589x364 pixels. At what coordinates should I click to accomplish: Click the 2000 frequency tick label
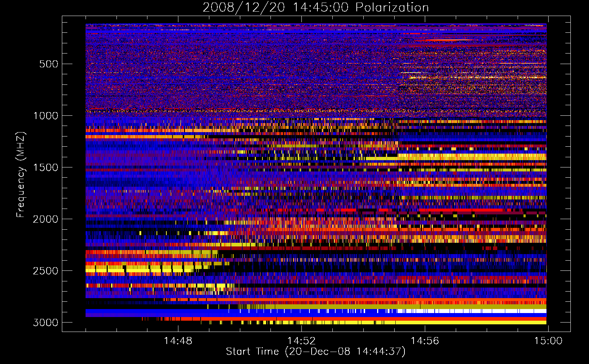[x=46, y=219]
